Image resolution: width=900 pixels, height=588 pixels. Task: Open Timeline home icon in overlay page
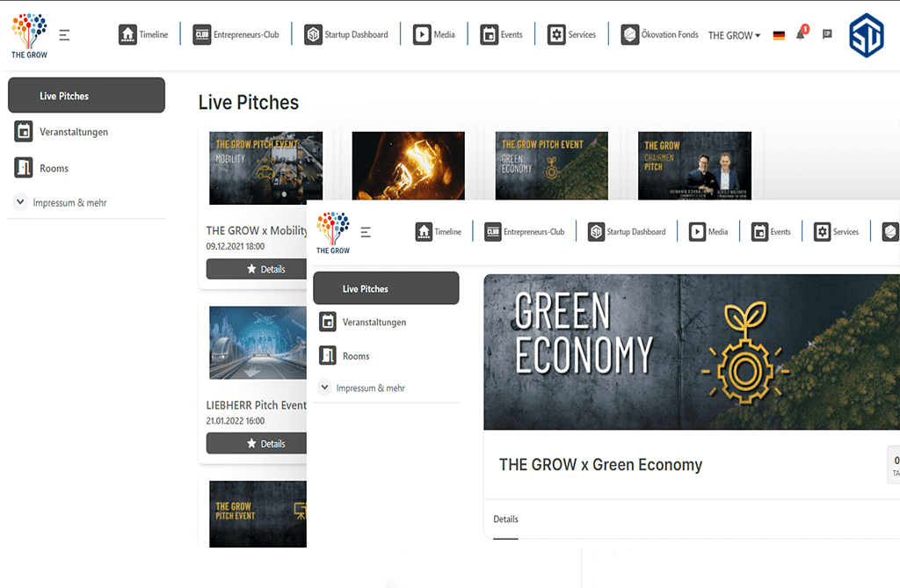425,231
